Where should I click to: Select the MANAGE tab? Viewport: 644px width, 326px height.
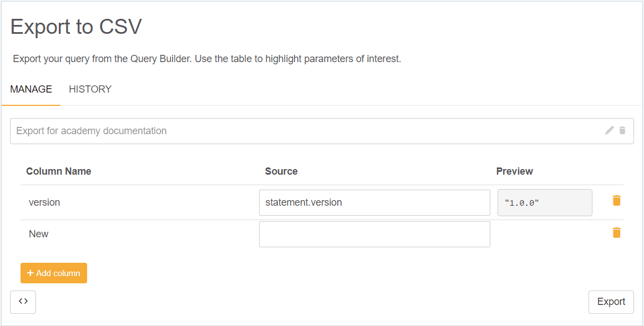(31, 89)
